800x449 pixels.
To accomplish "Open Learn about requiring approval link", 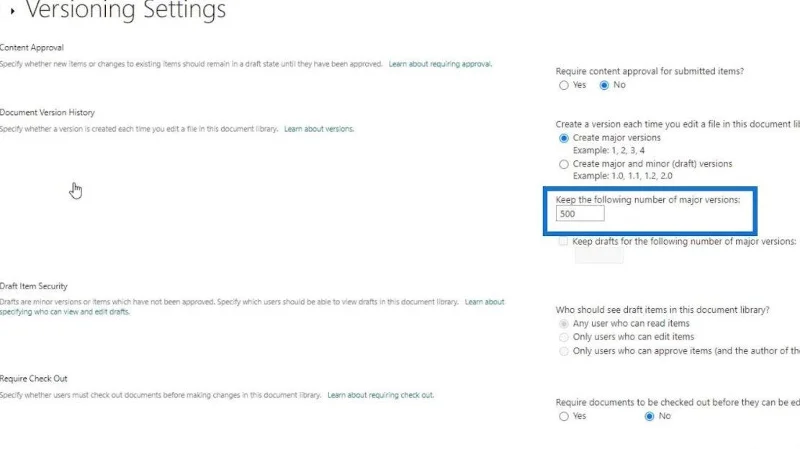I will pos(440,64).
